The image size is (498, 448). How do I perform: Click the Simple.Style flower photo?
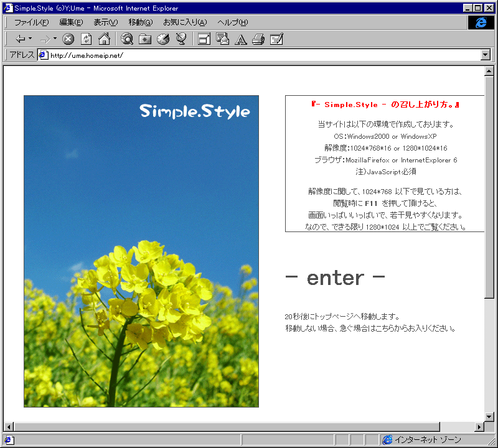click(141, 251)
